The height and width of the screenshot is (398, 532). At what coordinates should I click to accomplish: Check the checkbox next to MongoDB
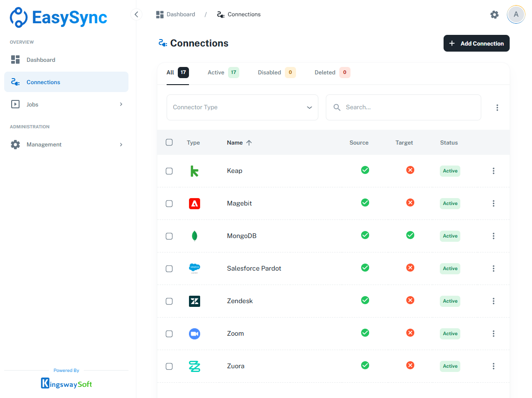pos(169,236)
